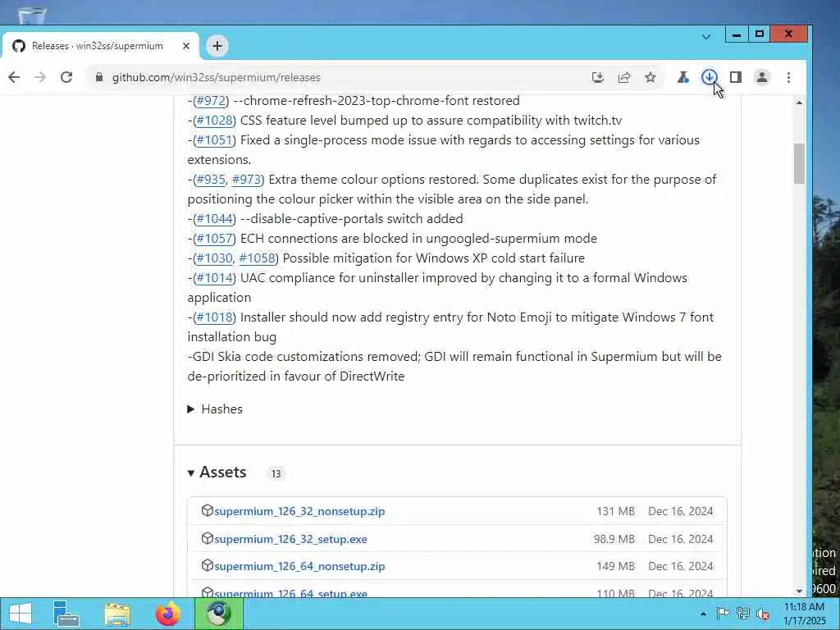Screen dimensions: 840x630
Task: Launch Firefox from the taskbar
Action: [x=168, y=614]
